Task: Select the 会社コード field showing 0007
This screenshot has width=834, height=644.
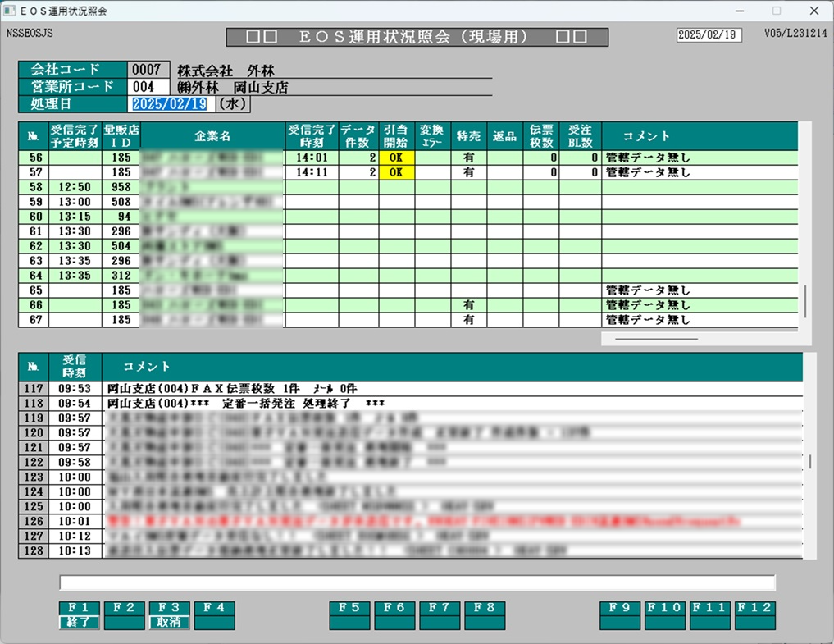Action: (x=148, y=70)
